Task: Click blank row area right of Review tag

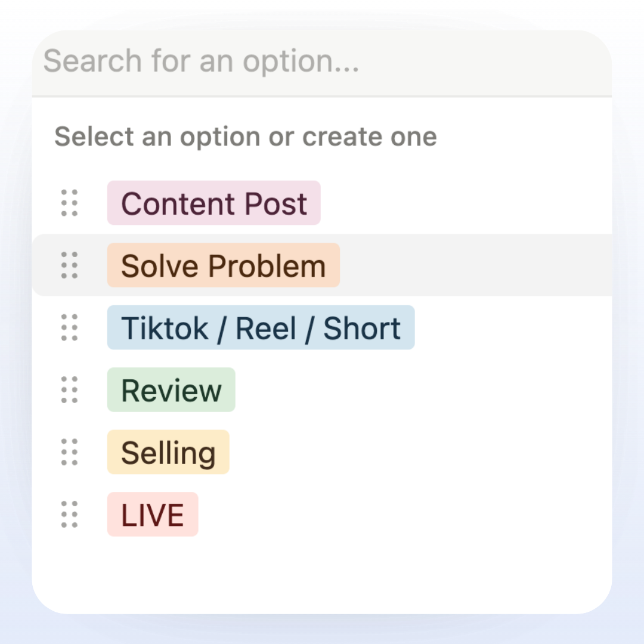Action: (417, 390)
